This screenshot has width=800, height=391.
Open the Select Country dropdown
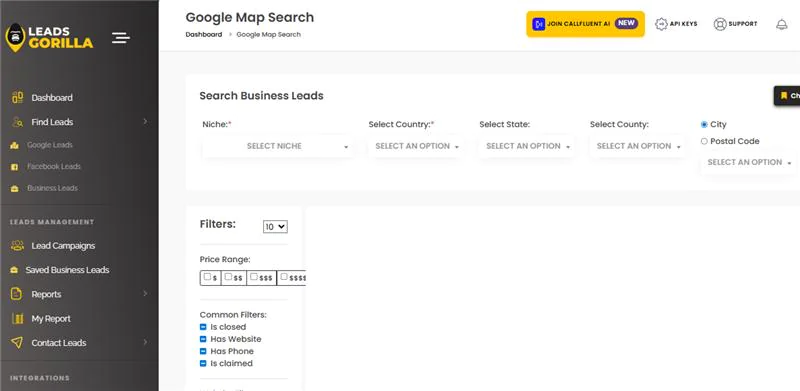click(417, 146)
